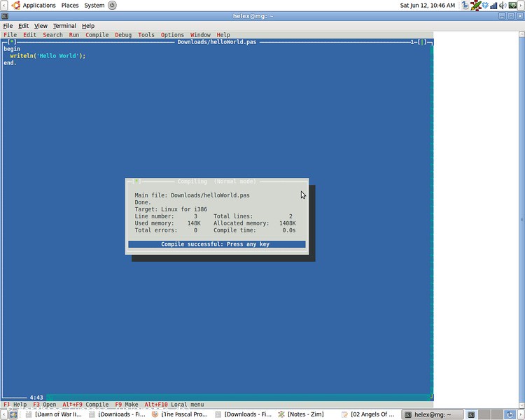Open the Free Pascal IDE File menu

(10, 35)
